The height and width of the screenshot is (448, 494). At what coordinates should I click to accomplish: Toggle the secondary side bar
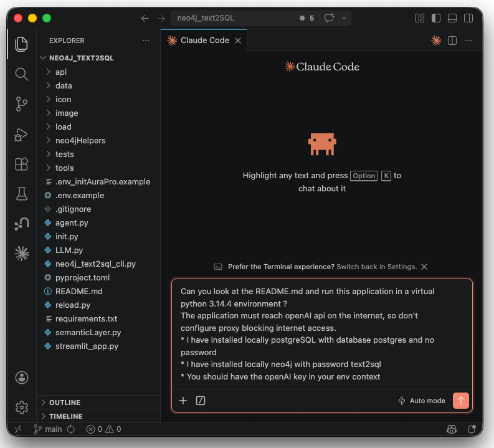tap(468, 18)
